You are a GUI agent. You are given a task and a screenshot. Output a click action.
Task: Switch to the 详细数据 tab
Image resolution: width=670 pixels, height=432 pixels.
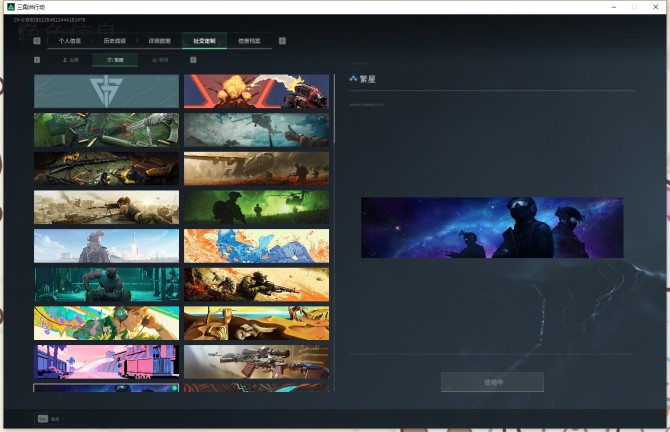point(159,41)
